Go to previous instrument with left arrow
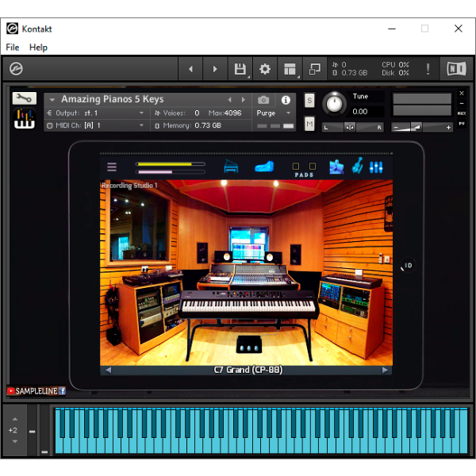Viewport: 476px width, 476px height. [x=190, y=69]
